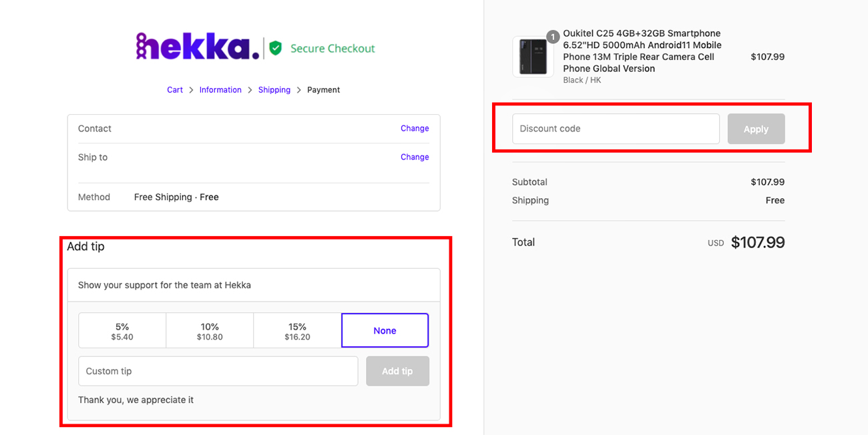Click the Secure Checkout text
868x435 pixels.
coord(333,49)
